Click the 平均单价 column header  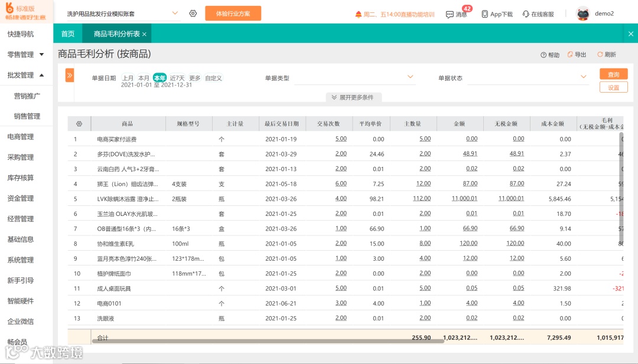370,123
